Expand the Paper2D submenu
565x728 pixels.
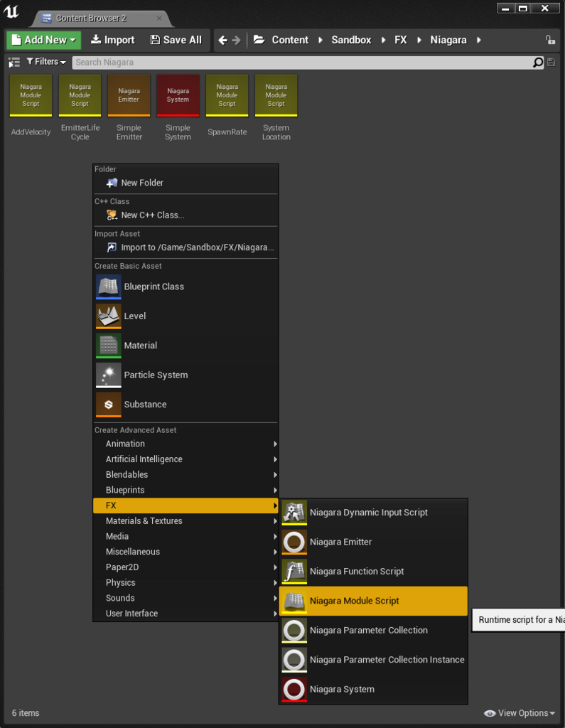pos(185,567)
